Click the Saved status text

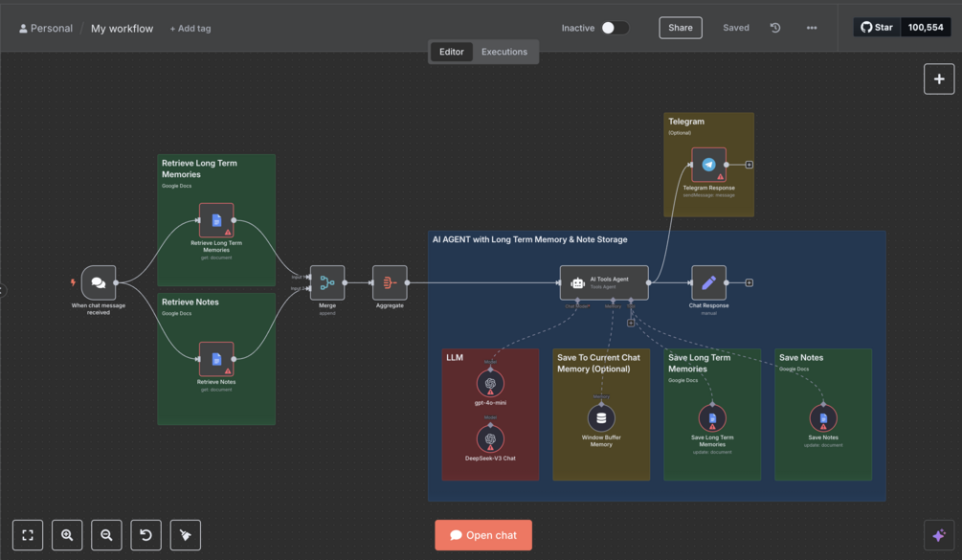[735, 28]
